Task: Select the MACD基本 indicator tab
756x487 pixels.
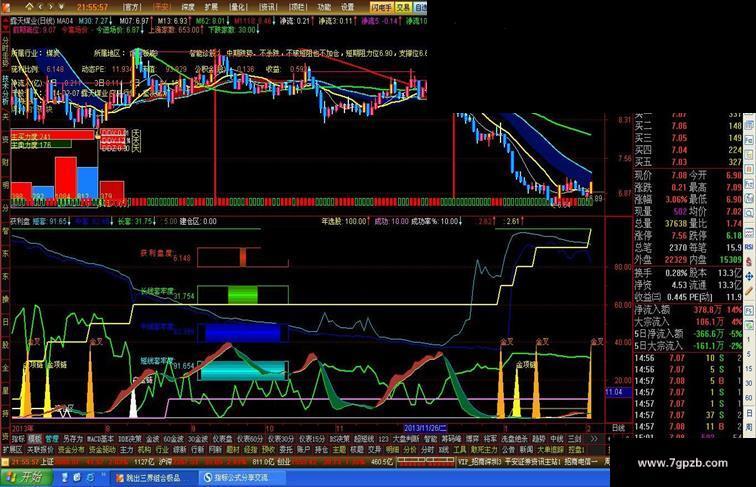Action: 101,439
